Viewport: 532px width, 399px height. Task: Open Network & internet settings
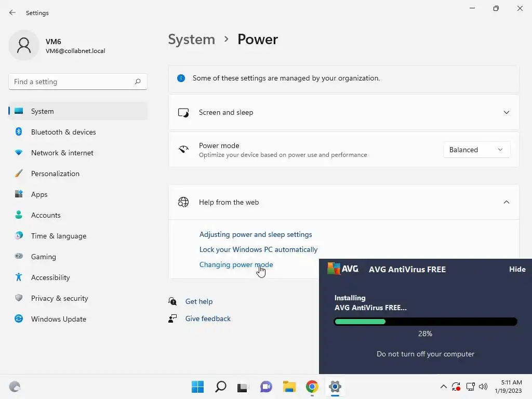tap(78, 153)
